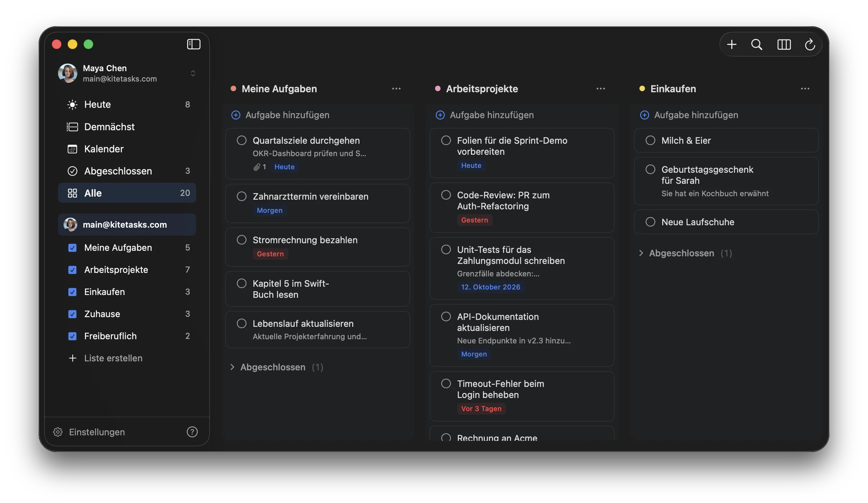Uncheck Meine Aufgaben list checkbox
This screenshot has width=868, height=503.
[x=72, y=248]
